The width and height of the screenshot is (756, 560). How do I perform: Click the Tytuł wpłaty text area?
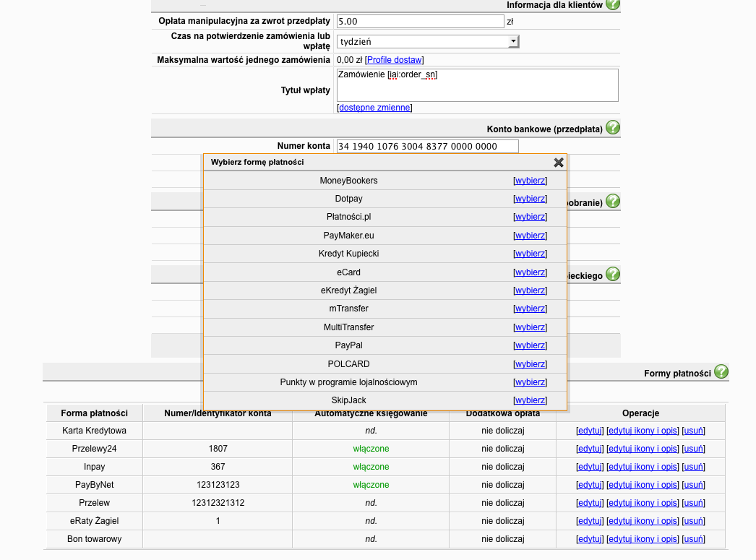[x=477, y=85]
